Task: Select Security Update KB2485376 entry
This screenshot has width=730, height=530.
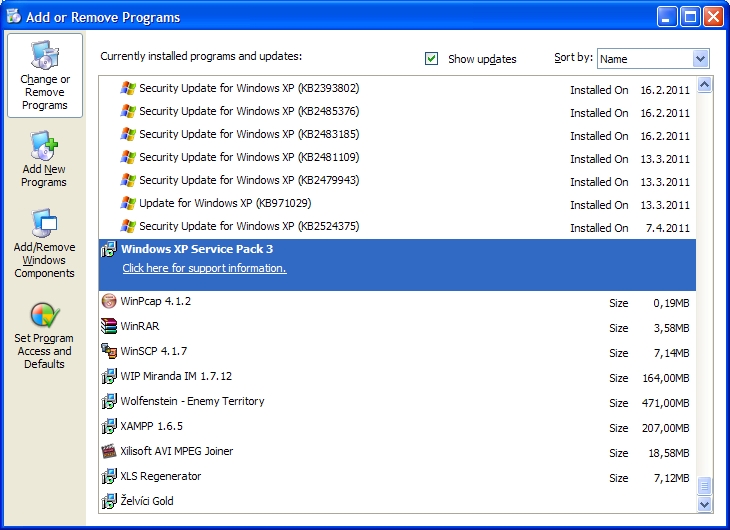Action: click(397, 111)
